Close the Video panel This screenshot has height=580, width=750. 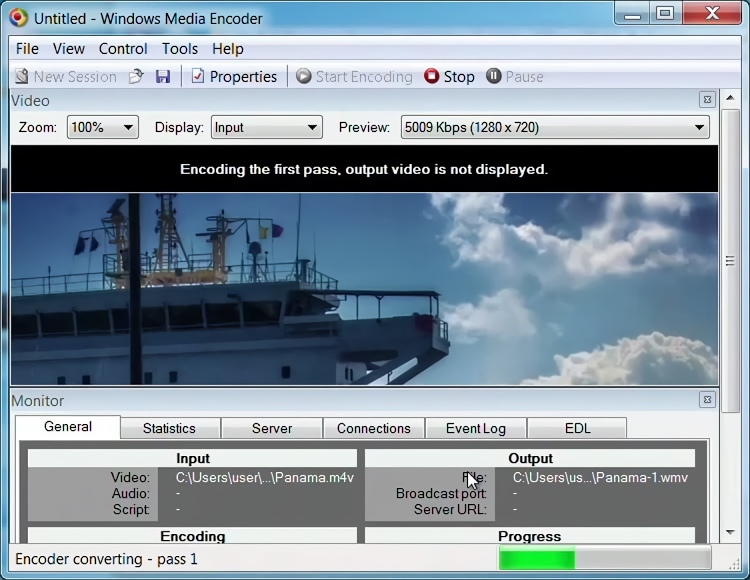click(x=707, y=99)
